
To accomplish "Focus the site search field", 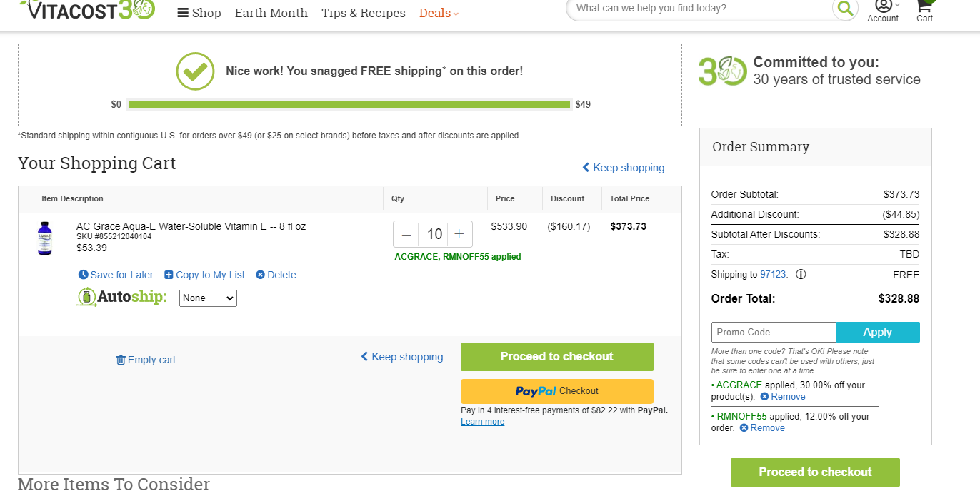I will coord(700,9).
